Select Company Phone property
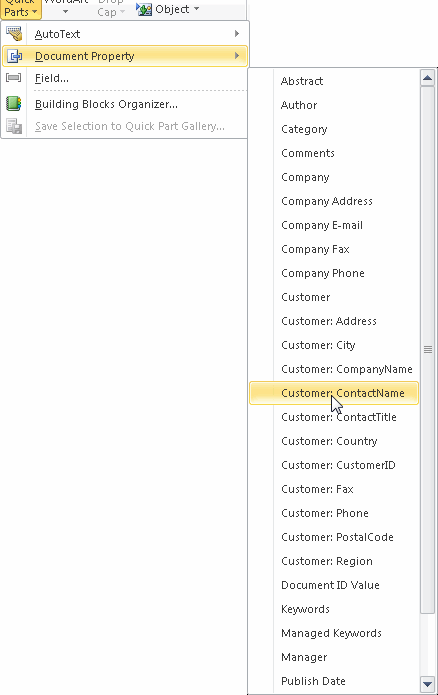The image size is (438, 695). click(334, 273)
